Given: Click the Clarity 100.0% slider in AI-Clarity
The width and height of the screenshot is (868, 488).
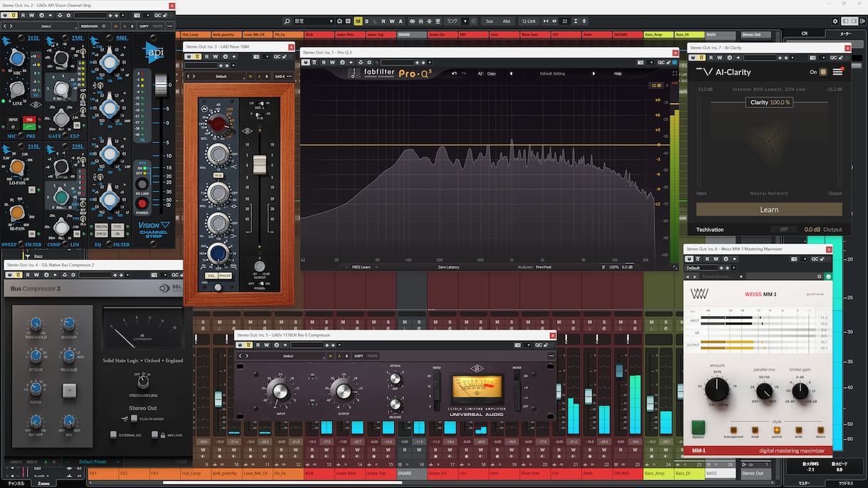Looking at the screenshot, I should 769,102.
